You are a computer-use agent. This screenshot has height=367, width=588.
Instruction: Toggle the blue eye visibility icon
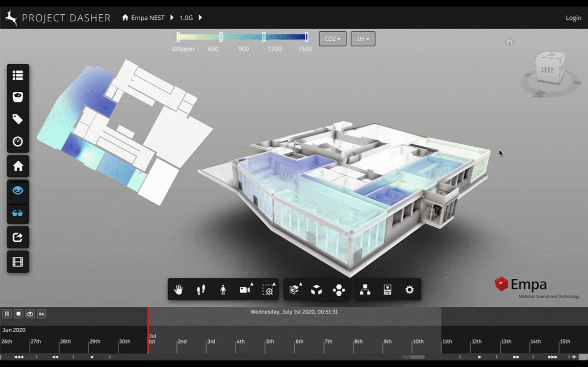[x=18, y=190]
